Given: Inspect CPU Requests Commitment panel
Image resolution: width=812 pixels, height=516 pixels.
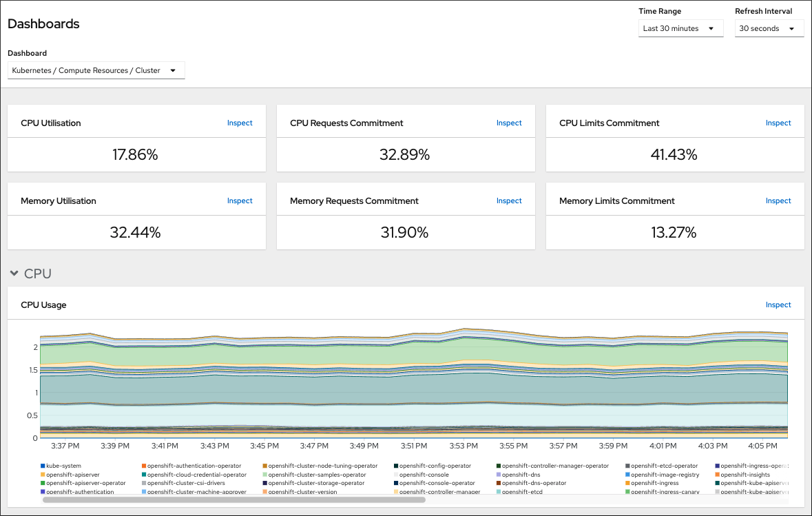Looking at the screenshot, I should pos(509,123).
